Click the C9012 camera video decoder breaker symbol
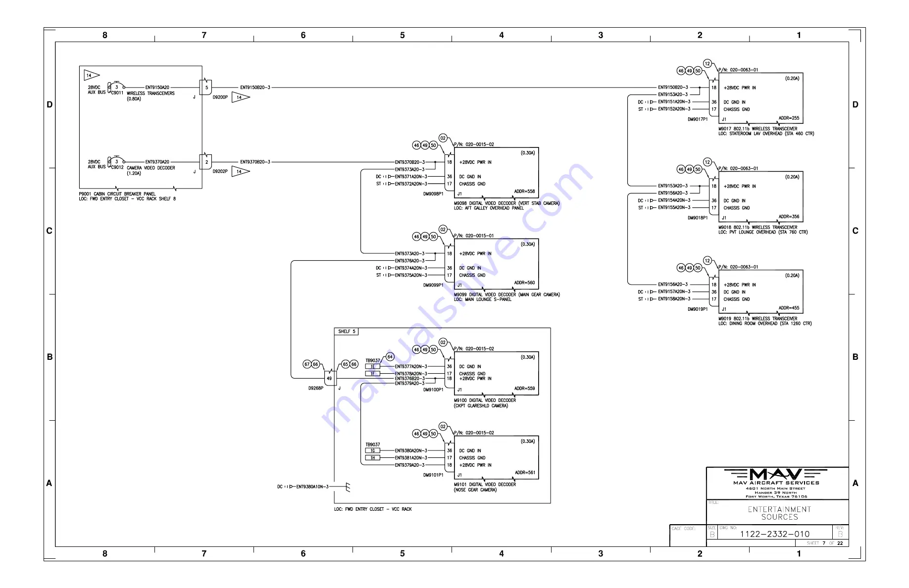The width and height of the screenshot is (909, 588). [x=116, y=161]
